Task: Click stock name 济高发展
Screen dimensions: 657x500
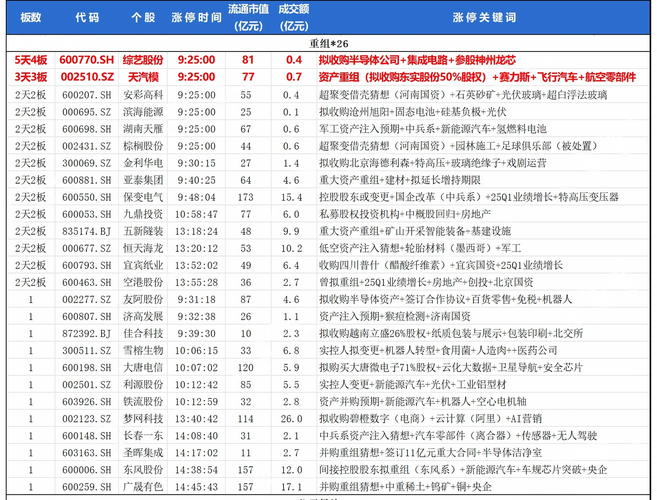Action: (143, 316)
